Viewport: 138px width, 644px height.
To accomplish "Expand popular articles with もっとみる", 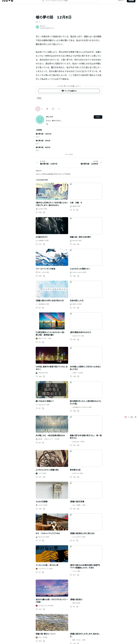I will point(69,154).
